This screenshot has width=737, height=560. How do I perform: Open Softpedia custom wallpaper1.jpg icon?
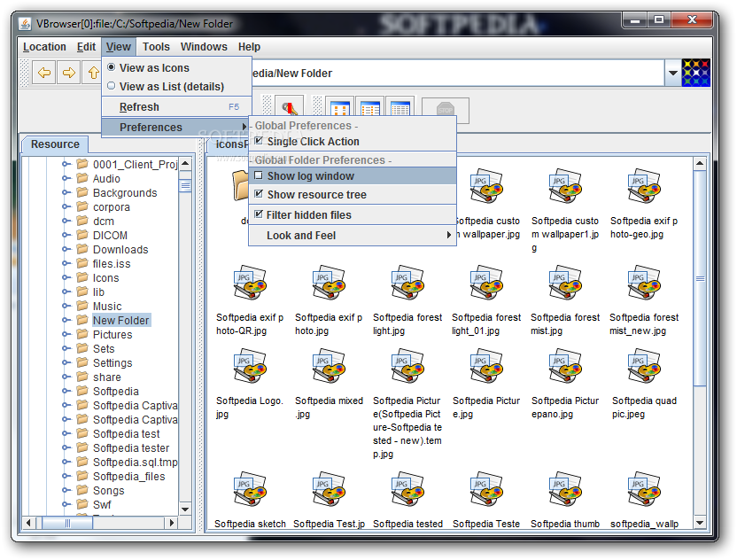click(565, 187)
